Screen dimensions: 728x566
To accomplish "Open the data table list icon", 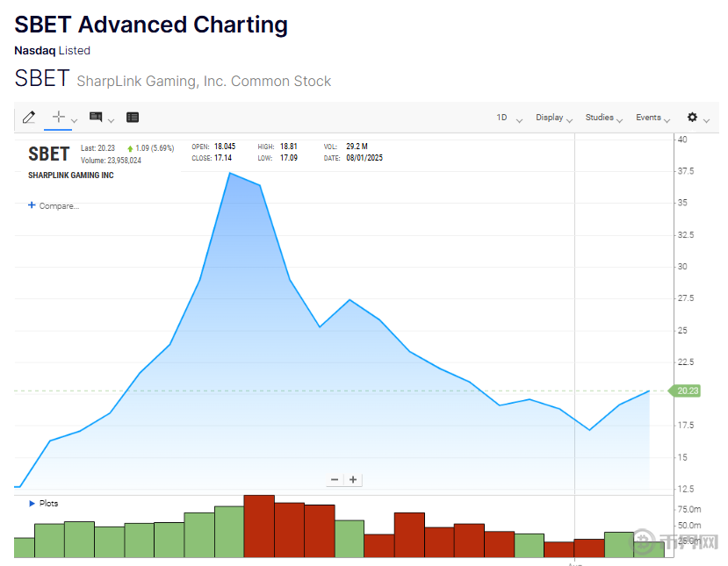I will click(x=133, y=117).
